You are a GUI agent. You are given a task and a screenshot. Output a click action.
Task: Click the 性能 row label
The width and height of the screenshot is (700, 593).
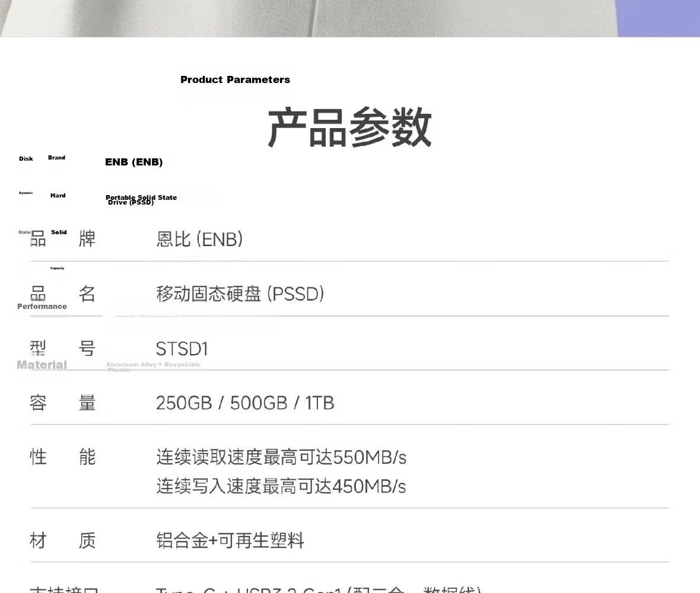point(62,457)
